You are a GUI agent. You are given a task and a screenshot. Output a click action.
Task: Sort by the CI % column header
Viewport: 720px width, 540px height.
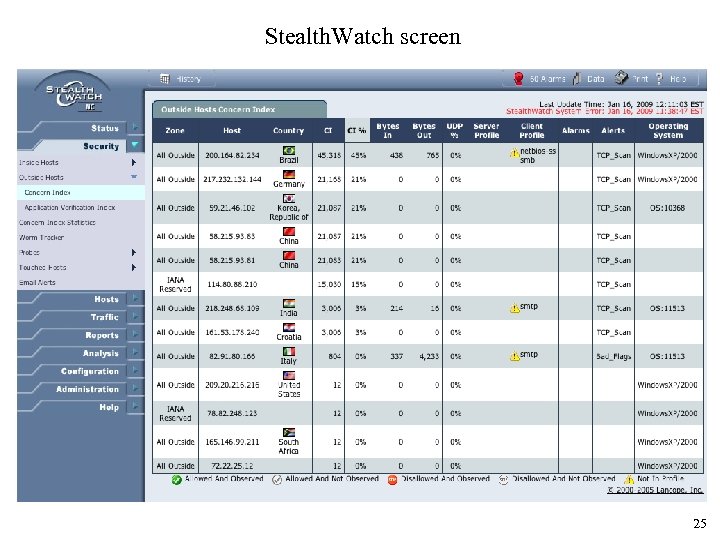(x=357, y=130)
